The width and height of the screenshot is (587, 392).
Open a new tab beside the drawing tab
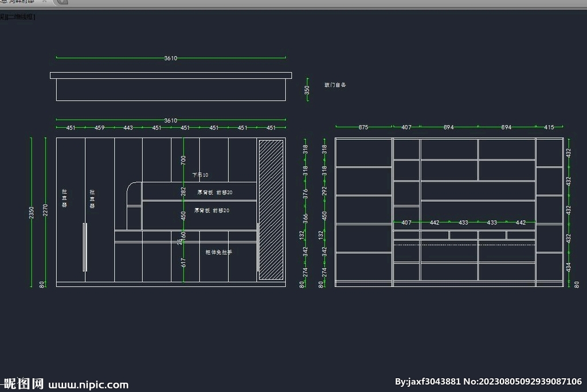point(62,2)
